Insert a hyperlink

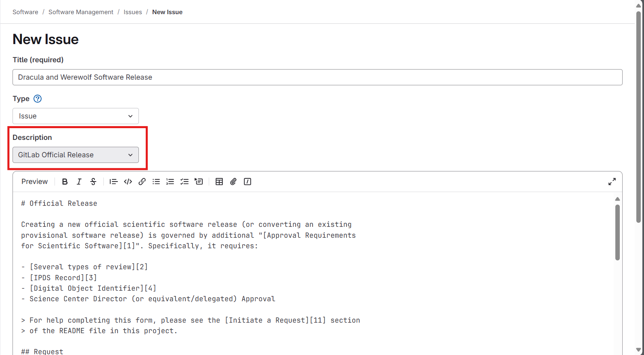[x=142, y=182]
